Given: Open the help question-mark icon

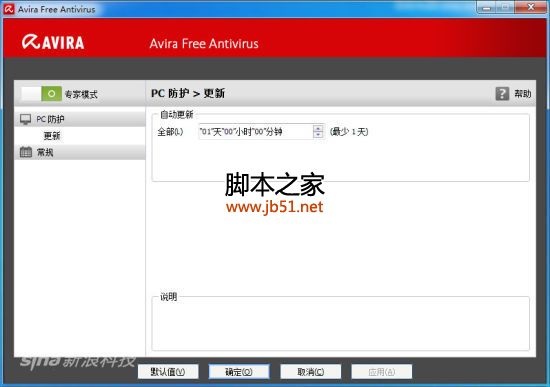Looking at the screenshot, I should click(x=502, y=94).
